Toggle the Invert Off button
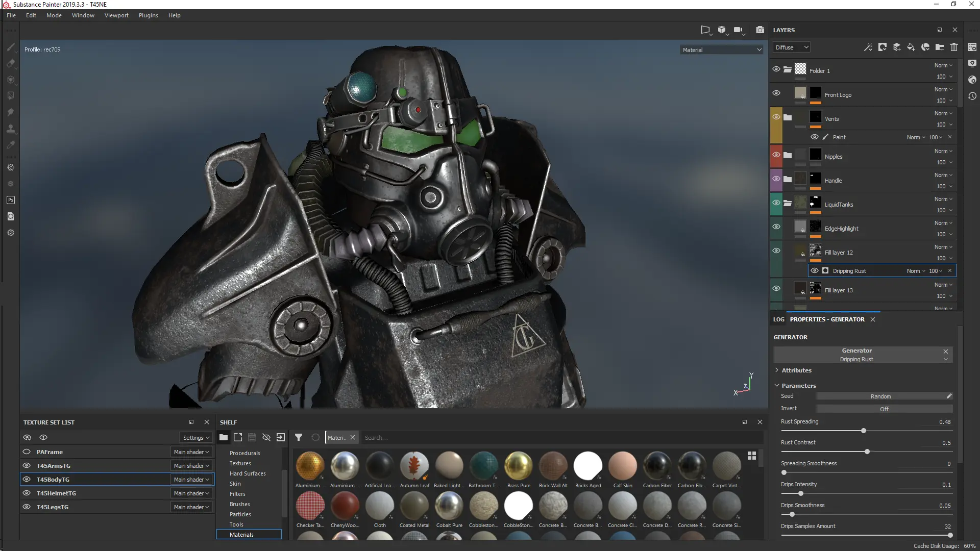This screenshot has height=551, width=980. click(x=884, y=409)
